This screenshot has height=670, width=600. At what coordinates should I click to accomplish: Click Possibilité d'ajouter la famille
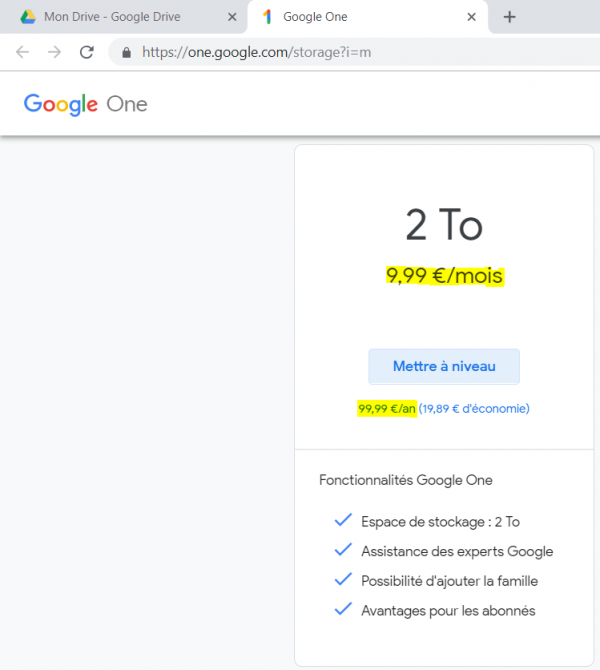[x=450, y=581]
